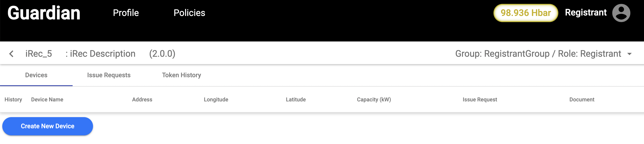This screenshot has height=144, width=644.
Task: Open the RegistrantGroup role selector text
Action: 538,54
